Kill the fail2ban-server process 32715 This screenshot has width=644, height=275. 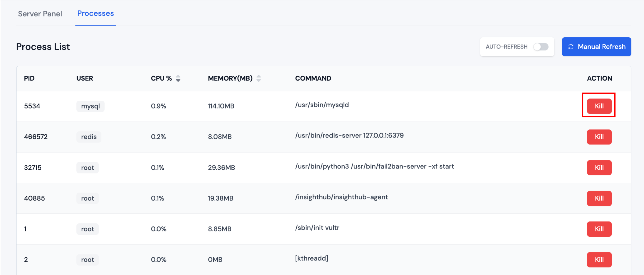[599, 167]
